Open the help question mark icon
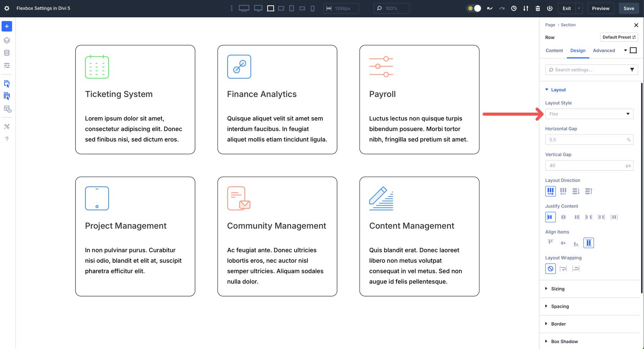 coord(6,139)
